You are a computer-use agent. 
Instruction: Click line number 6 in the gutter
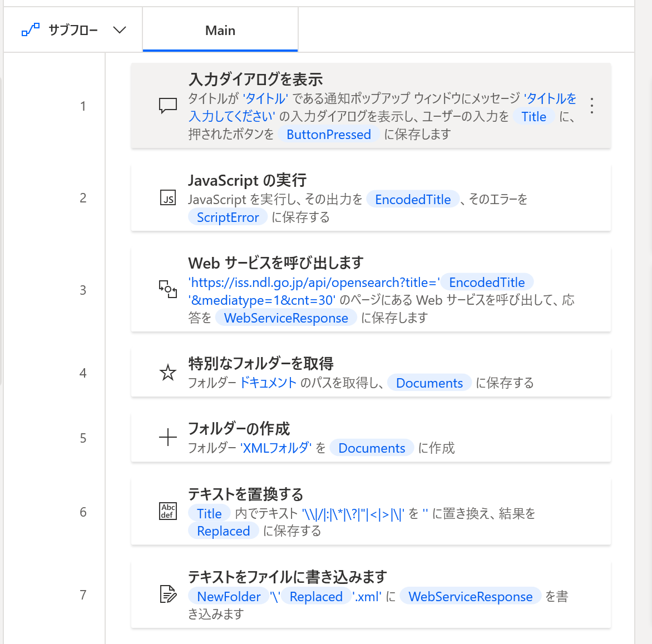pyautogui.click(x=83, y=512)
